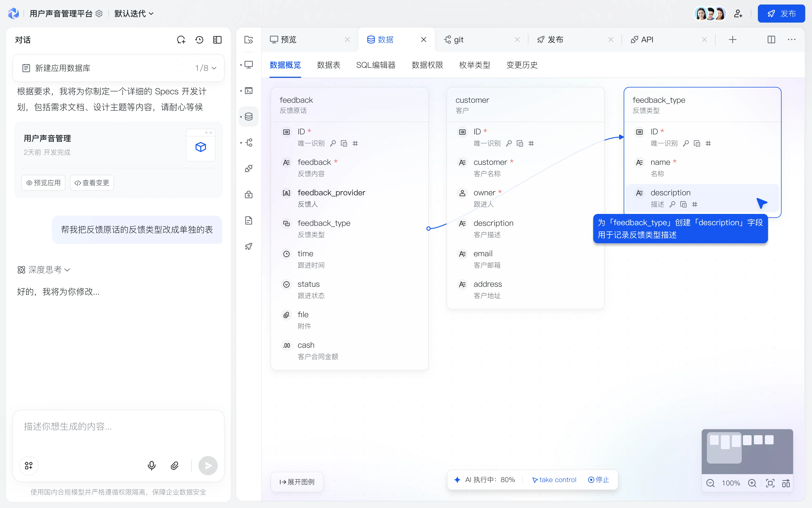Open the 用户声音管理 cube thumbnail
812x508 pixels.
tap(201, 145)
